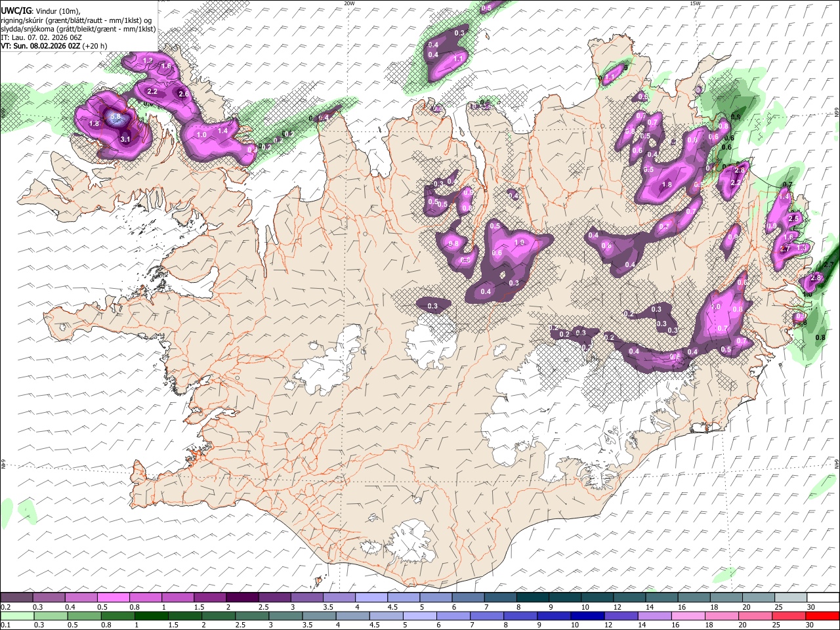This screenshot has width=840, height=630.
Task: Click the 3.1 snowfall value in Westfjords
Action: point(125,139)
